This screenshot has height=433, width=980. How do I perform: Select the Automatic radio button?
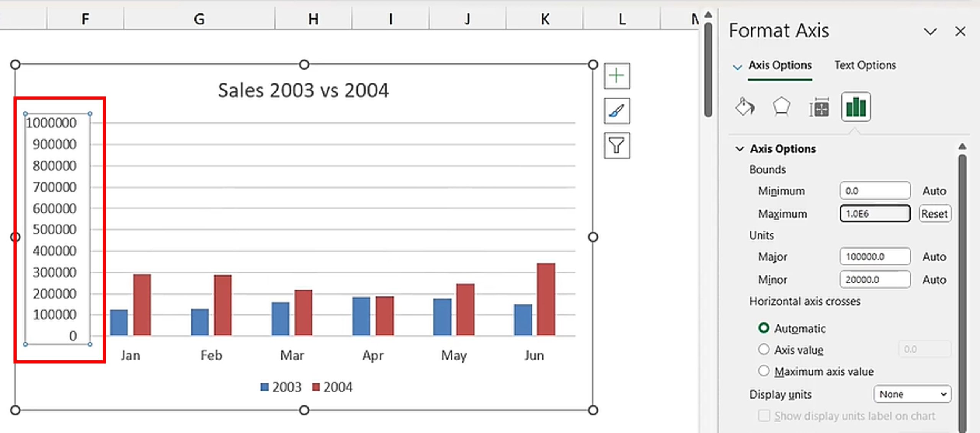click(x=763, y=328)
